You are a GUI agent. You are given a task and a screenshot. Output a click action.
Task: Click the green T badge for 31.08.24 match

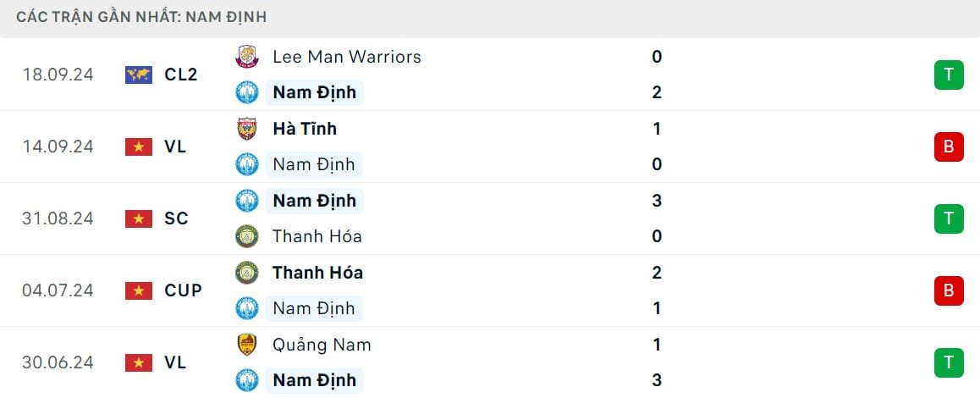[948, 218]
